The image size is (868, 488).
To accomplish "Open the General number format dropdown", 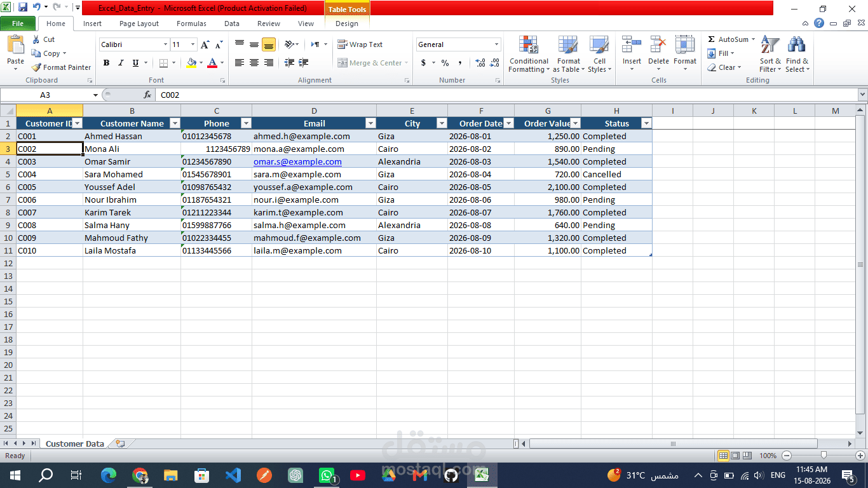I will click(x=497, y=44).
